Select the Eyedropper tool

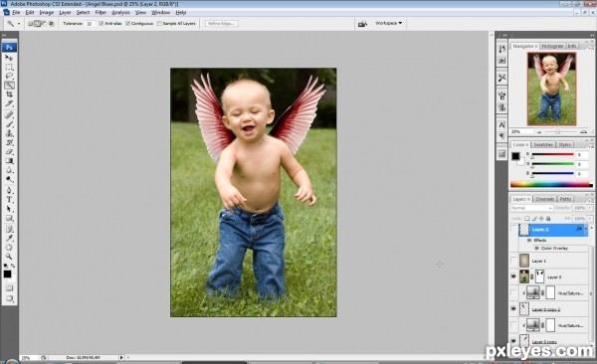pyautogui.click(x=9, y=239)
